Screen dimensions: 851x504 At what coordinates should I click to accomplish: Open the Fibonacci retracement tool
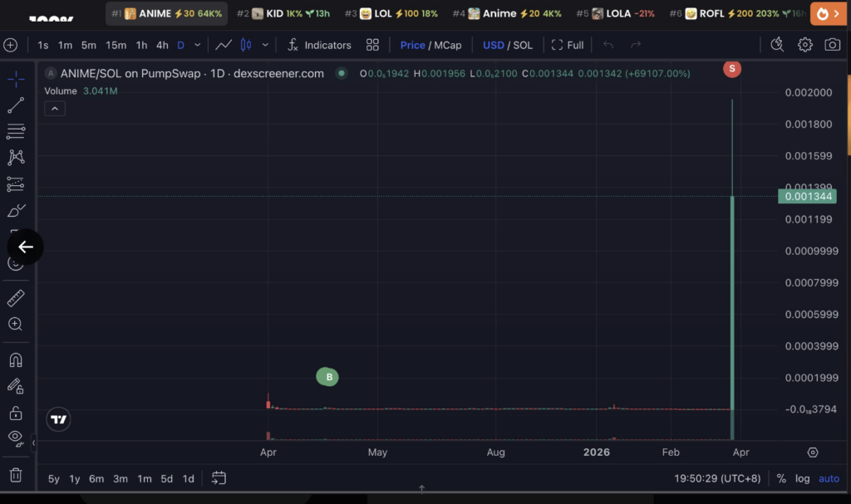16,131
